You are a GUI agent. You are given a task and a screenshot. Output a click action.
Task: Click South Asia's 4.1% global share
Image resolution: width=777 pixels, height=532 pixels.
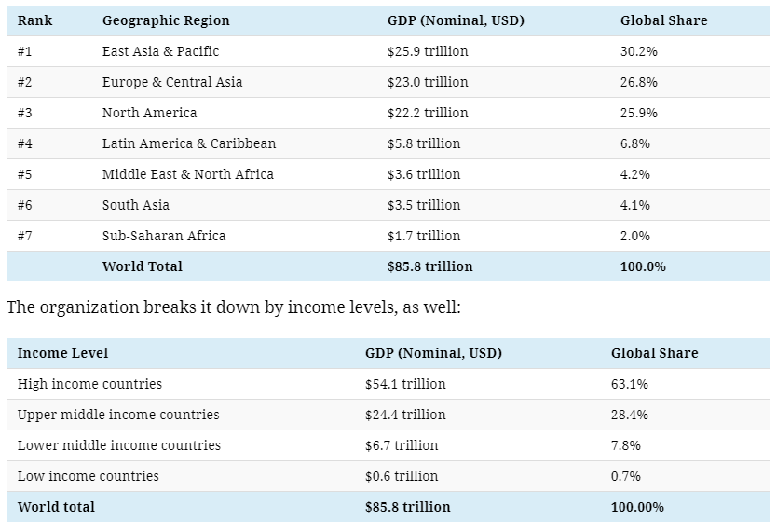pyautogui.click(x=635, y=205)
